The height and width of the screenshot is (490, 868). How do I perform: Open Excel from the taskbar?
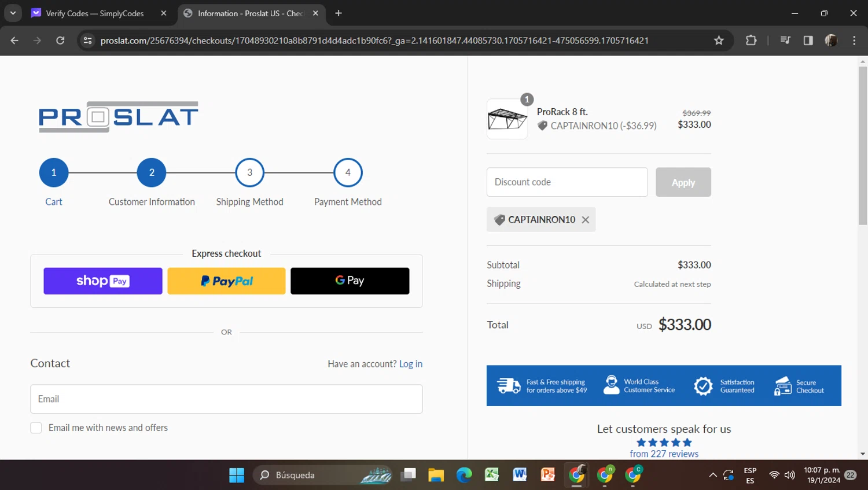[x=492, y=475]
